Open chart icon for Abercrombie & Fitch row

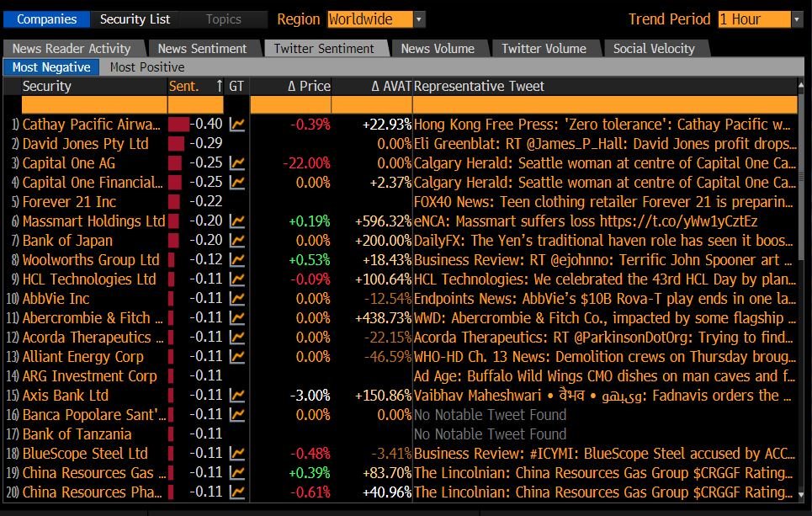pos(237,318)
